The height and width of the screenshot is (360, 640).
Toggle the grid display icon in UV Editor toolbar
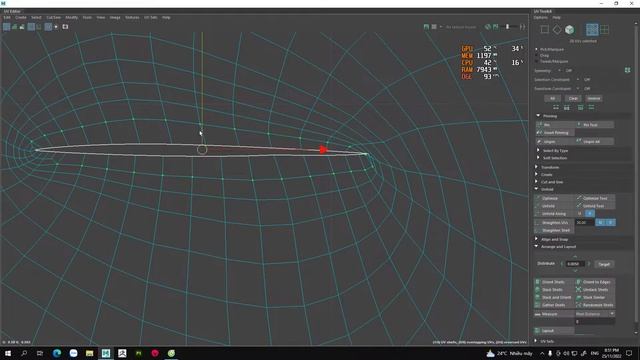click(48, 27)
